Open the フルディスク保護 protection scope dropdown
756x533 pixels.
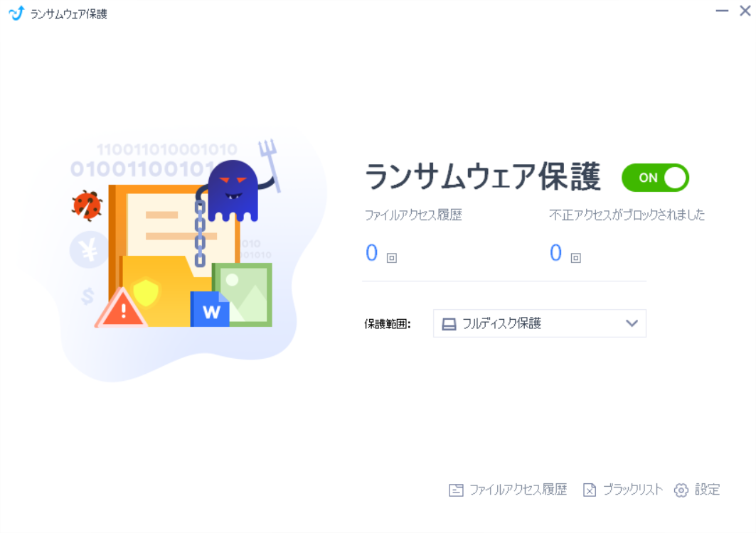pos(540,323)
